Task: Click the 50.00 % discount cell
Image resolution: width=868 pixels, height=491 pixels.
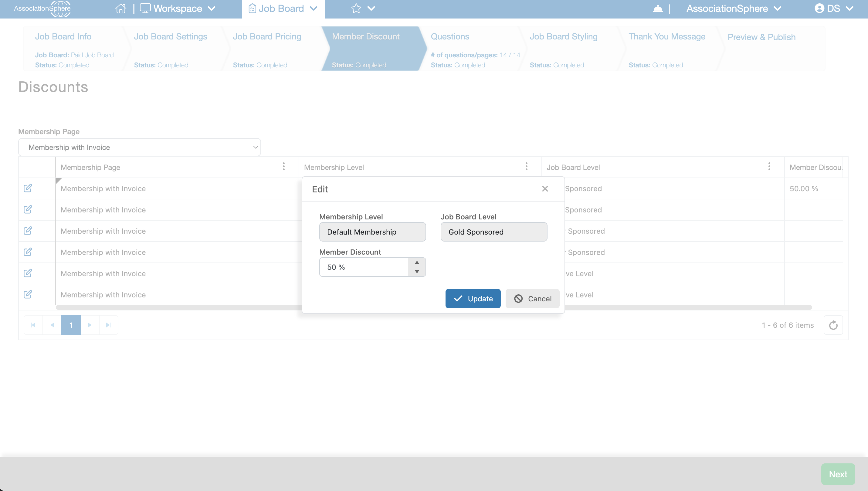Action: pos(813,188)
